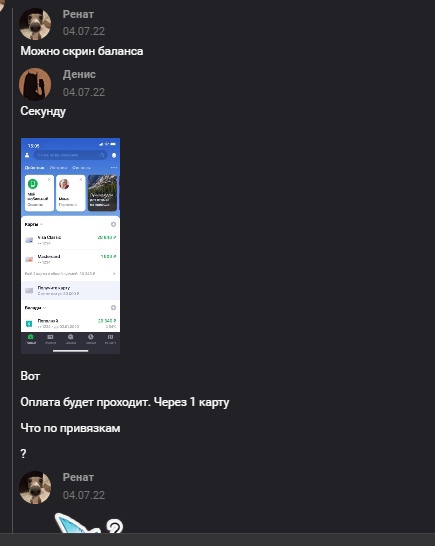Image resolution: width=435 pixels, height=546 pixels.
Task: Click the plus icon beside Вклады
Action: click(113, 308)
